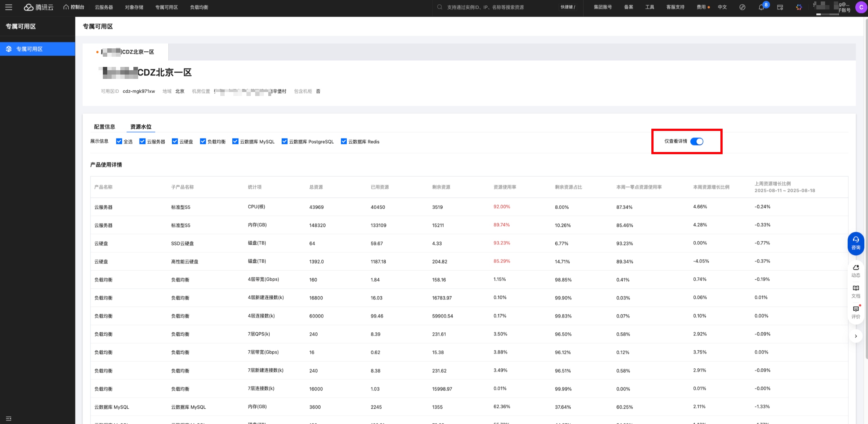Uncheck the 云硬盘 checkbox
This screenshot has width=868, height=424.
pos(175,141)
